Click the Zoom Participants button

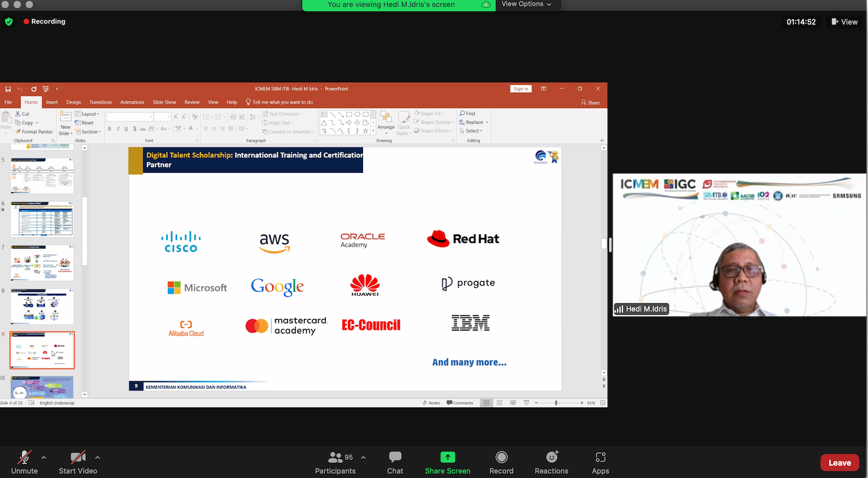pyautogui.click(x=335, y=462)
